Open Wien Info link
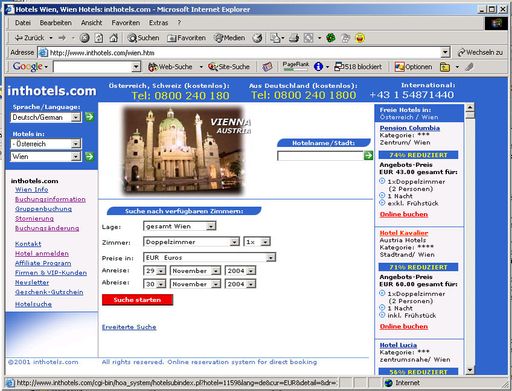Viewport: 512px width, 391px height. coord(32,189)
